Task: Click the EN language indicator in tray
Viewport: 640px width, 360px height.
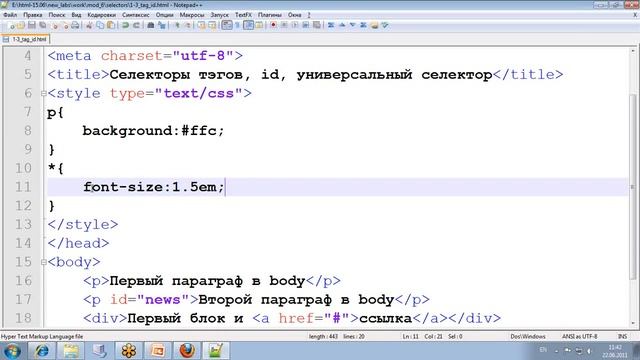Action: tap(543, 350)
